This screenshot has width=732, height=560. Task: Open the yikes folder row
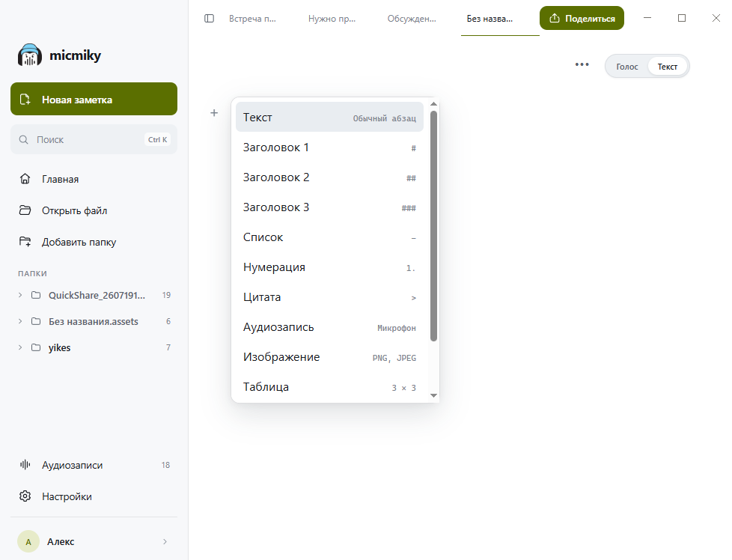pyautogui.click(x=94, y=347)
